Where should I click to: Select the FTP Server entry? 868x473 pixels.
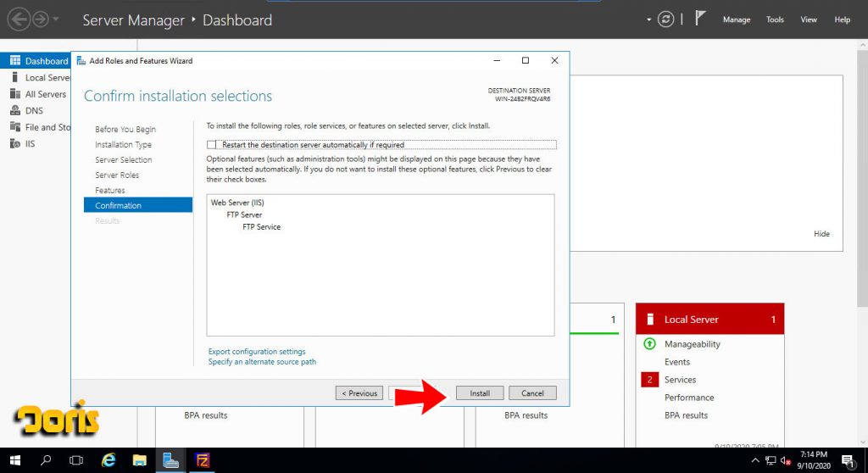[244, 215]
